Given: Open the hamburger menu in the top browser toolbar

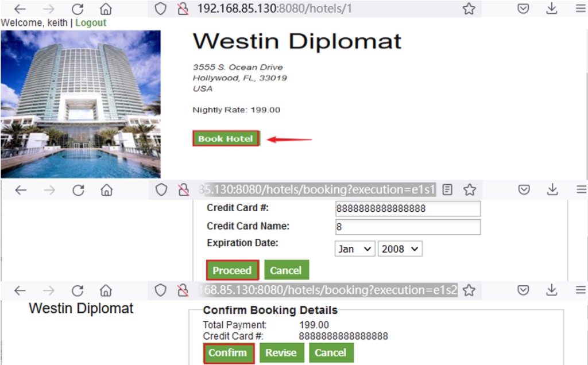Looking at the screenshot, I should tap(581, 9).
